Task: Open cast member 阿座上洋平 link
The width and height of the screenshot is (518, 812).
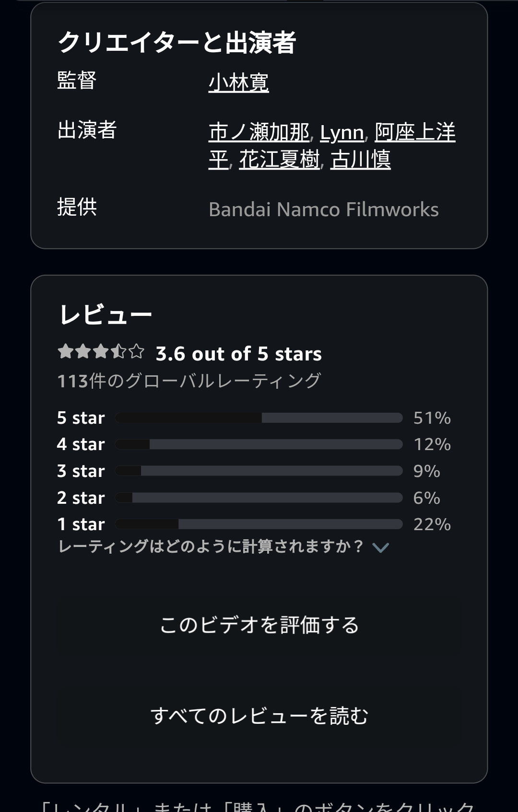Action: point(414,132)
